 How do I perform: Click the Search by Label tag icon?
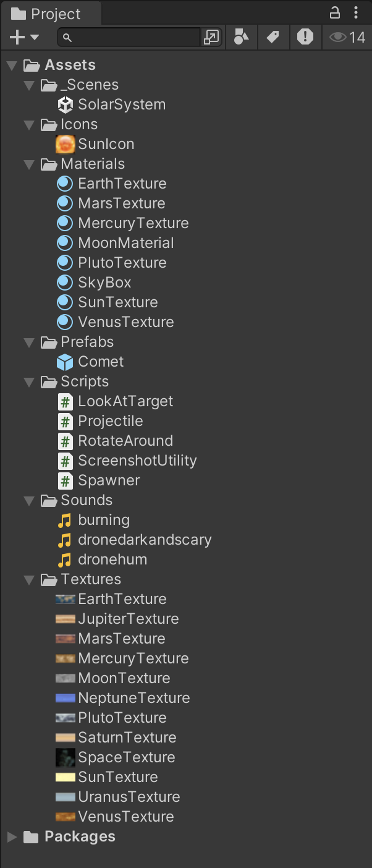pos(273,37)
